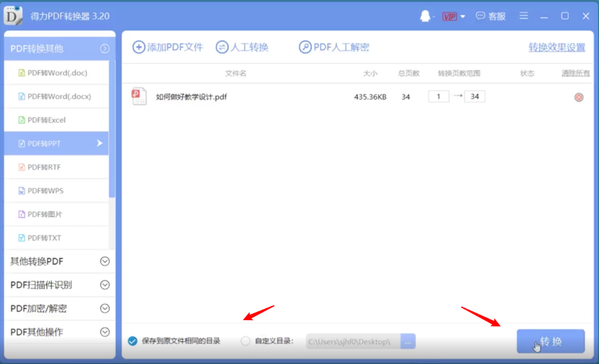Open 客服 customer service chat
This screenshot has height=364, width=599.
tap(490, 16)
